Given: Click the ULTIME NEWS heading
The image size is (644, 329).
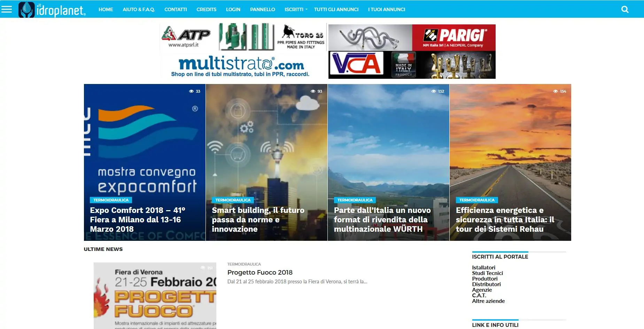Looking at the screenshot, I should tap(103, 249).
